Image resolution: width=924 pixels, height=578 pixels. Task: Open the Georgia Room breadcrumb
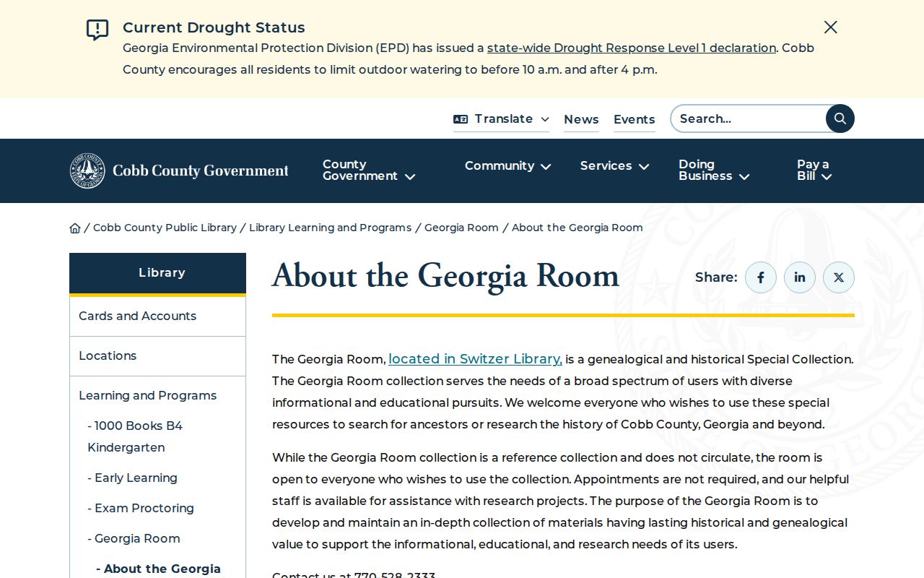pyautogui.click(x=461, y=228)
